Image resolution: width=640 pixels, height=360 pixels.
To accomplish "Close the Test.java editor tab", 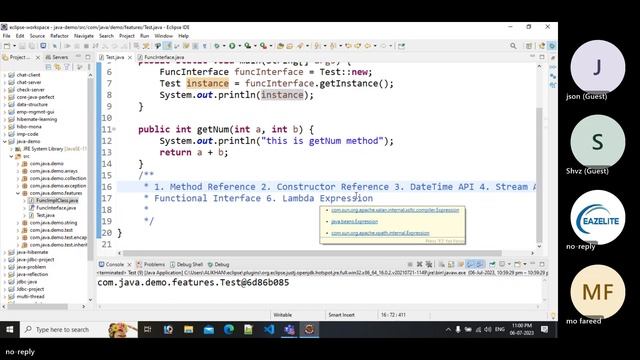I will coord(130,58).
